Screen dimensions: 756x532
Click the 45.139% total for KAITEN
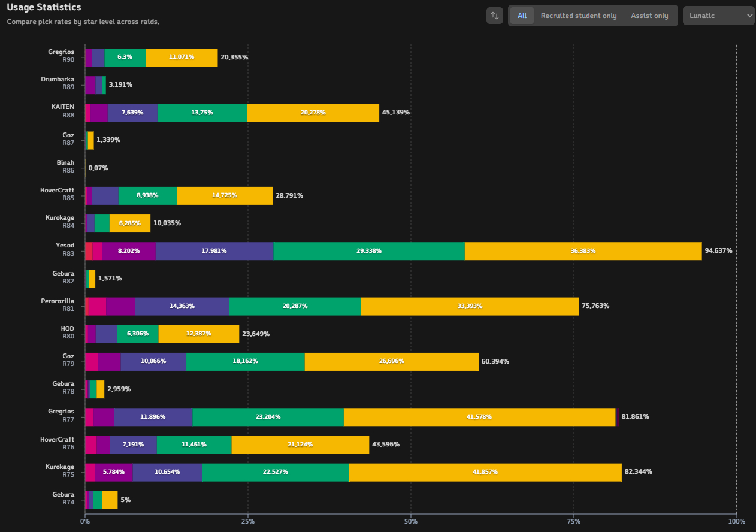pos(396,113)
